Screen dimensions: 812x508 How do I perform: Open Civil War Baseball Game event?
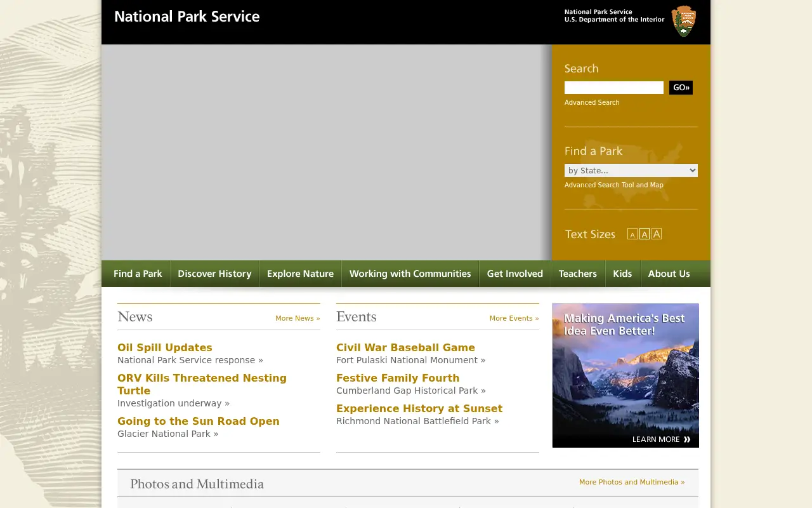tap(405, 347)
